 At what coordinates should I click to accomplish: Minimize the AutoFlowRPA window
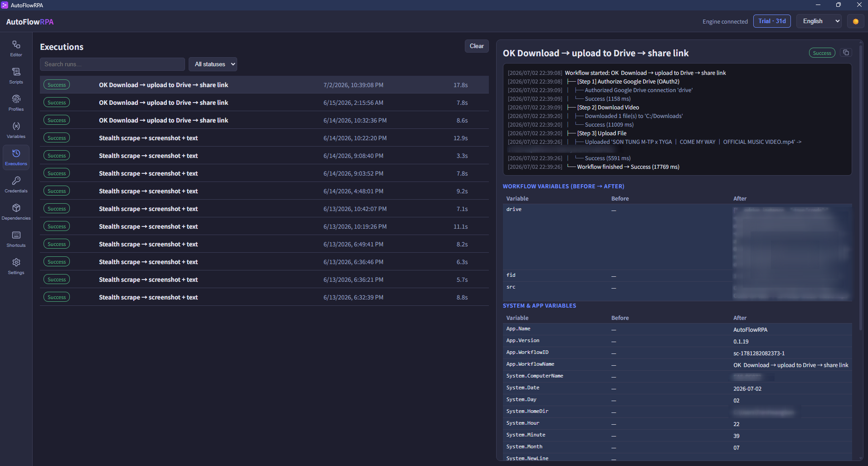click(818, 5)
